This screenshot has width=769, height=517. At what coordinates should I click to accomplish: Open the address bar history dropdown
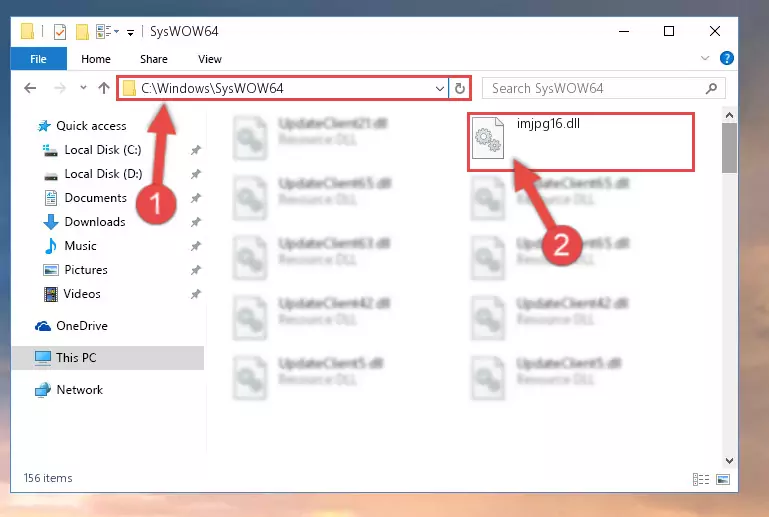tap(439, 89)
